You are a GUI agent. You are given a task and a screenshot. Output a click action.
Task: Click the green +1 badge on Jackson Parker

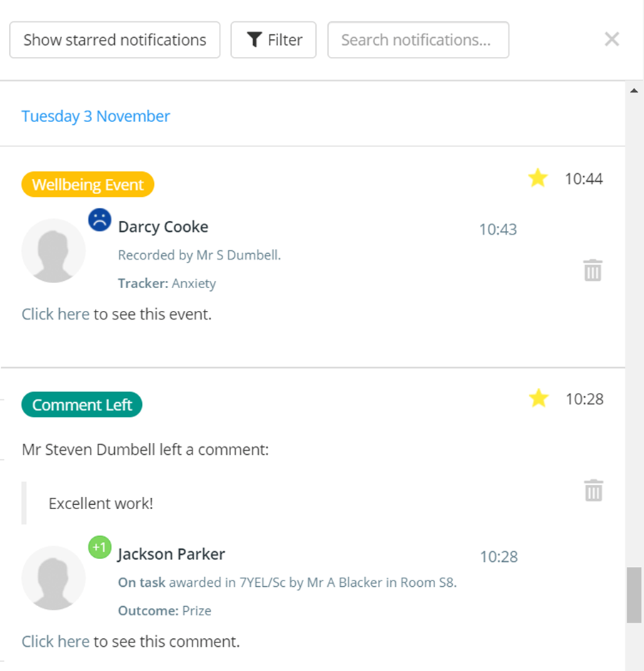(99, 548)
